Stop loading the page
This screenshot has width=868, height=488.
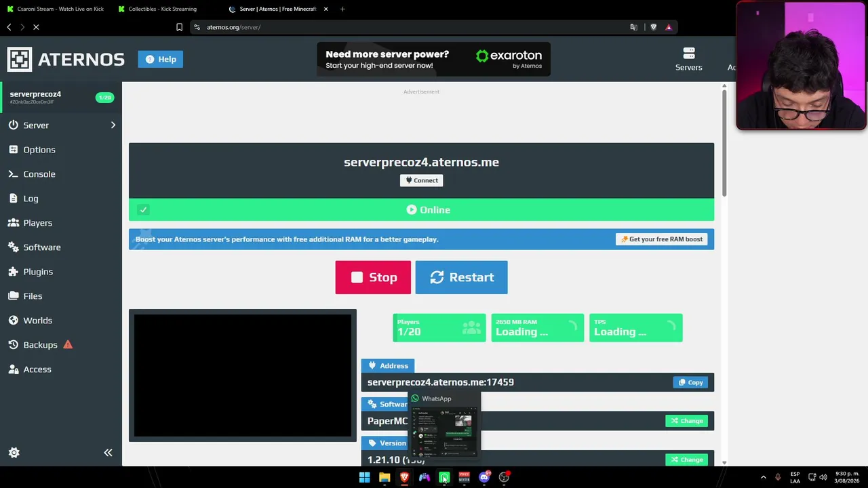36,27
